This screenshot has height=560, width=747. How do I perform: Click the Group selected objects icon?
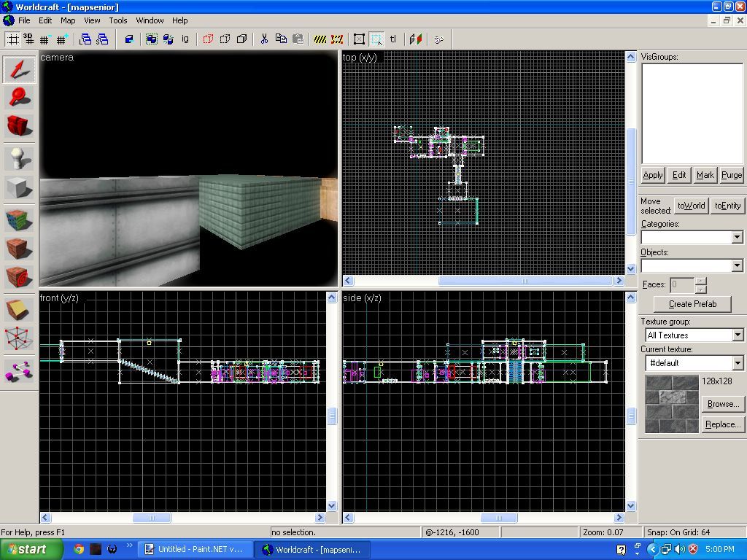152,39
